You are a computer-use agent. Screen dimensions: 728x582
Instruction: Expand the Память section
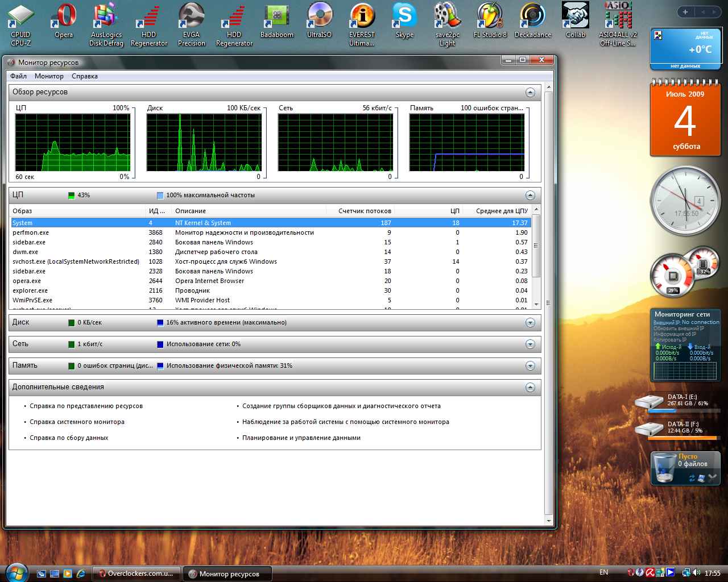pyautogui.click(x=530, y=366)
